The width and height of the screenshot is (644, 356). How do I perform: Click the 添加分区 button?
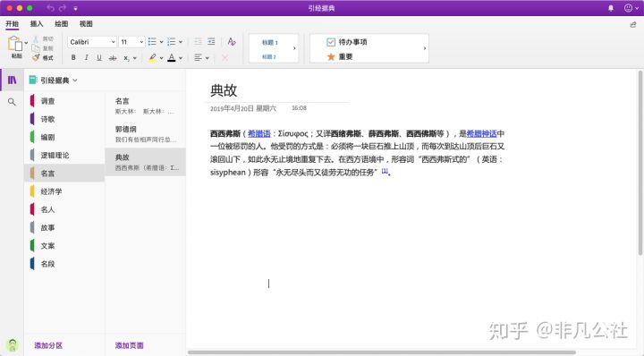[x=48, y=345]
